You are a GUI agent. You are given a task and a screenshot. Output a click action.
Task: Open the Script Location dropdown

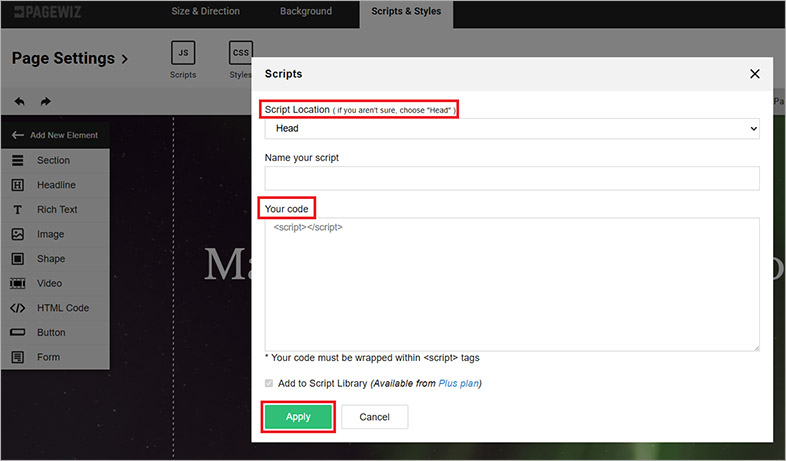512,129
